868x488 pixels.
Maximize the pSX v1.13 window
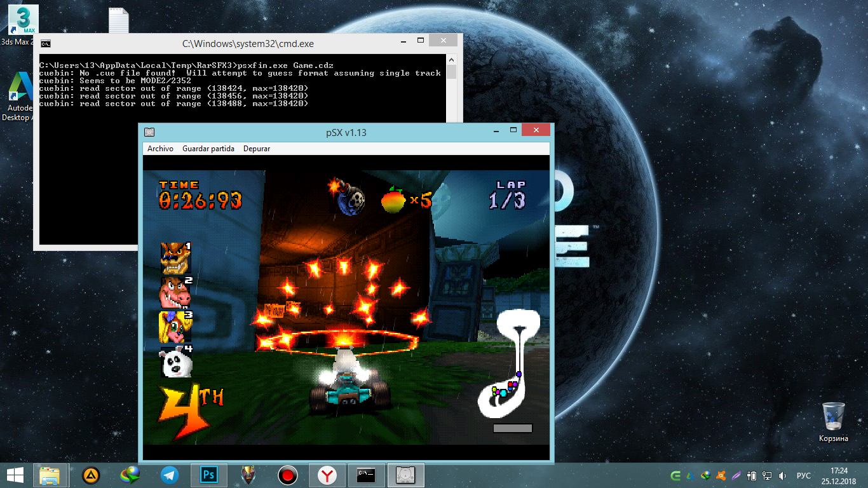(513, 130)
